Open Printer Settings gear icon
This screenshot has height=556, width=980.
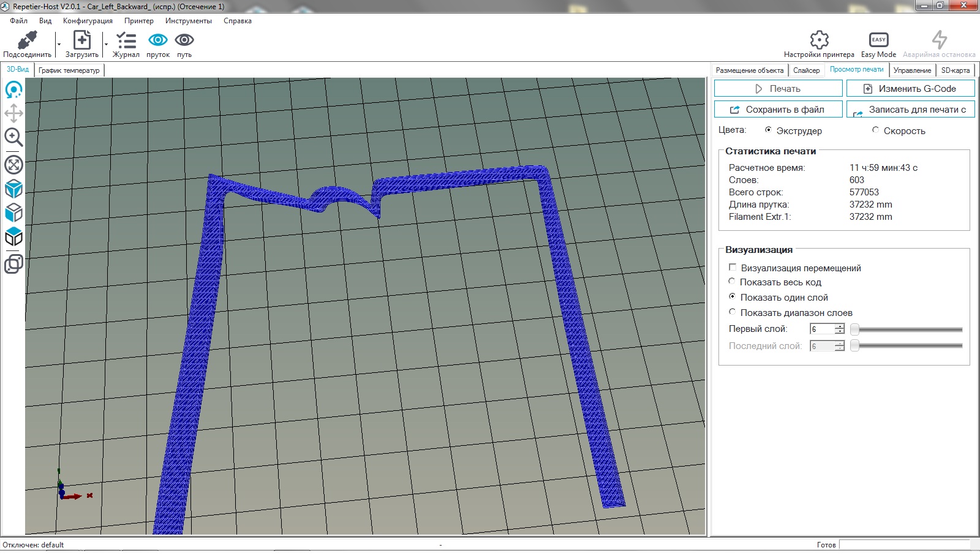click(x=819, y=40)
